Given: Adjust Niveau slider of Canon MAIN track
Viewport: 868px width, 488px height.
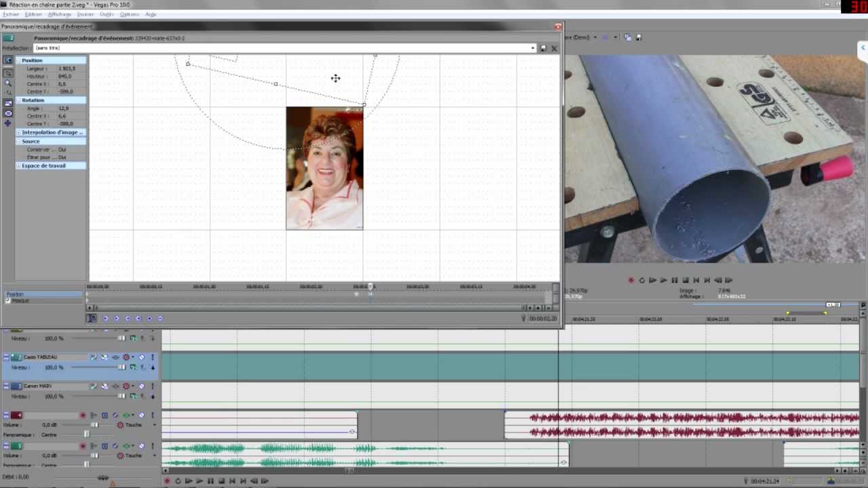Looking at the screenshot, I should [121, 396].
